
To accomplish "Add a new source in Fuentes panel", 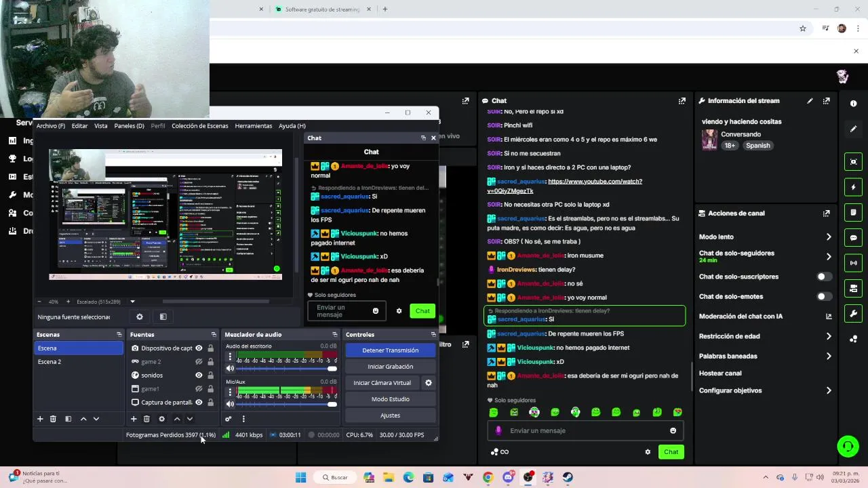I will pos(134,419).
